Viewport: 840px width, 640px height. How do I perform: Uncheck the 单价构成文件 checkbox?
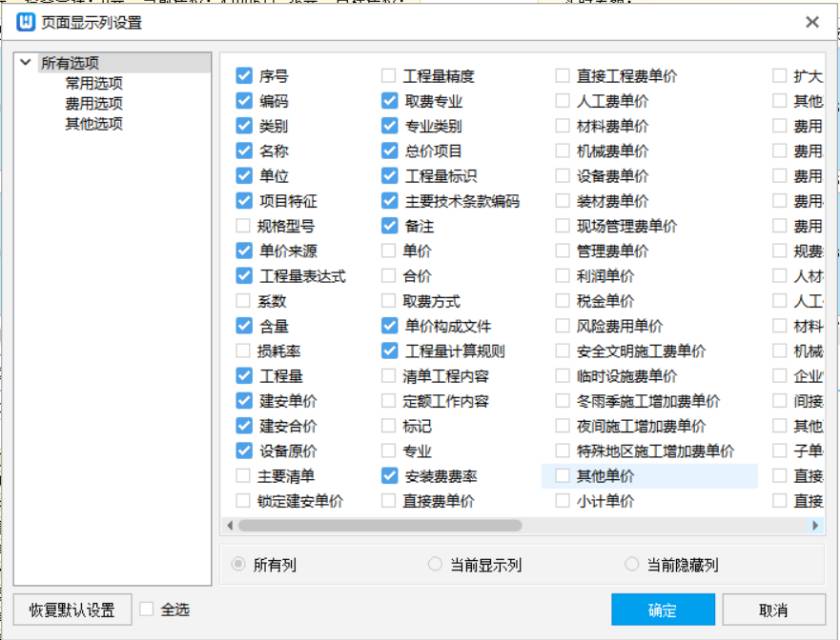pyautogui.click(x=389, y=326)
